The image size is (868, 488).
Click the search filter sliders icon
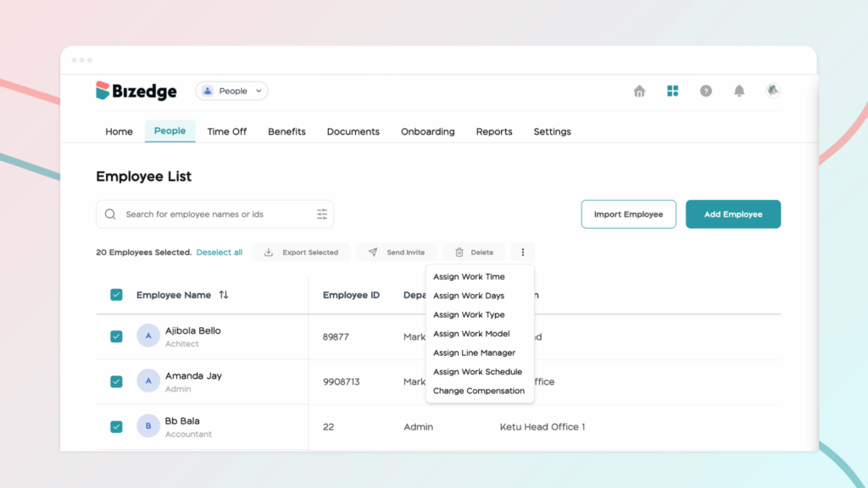click(322, 214)
